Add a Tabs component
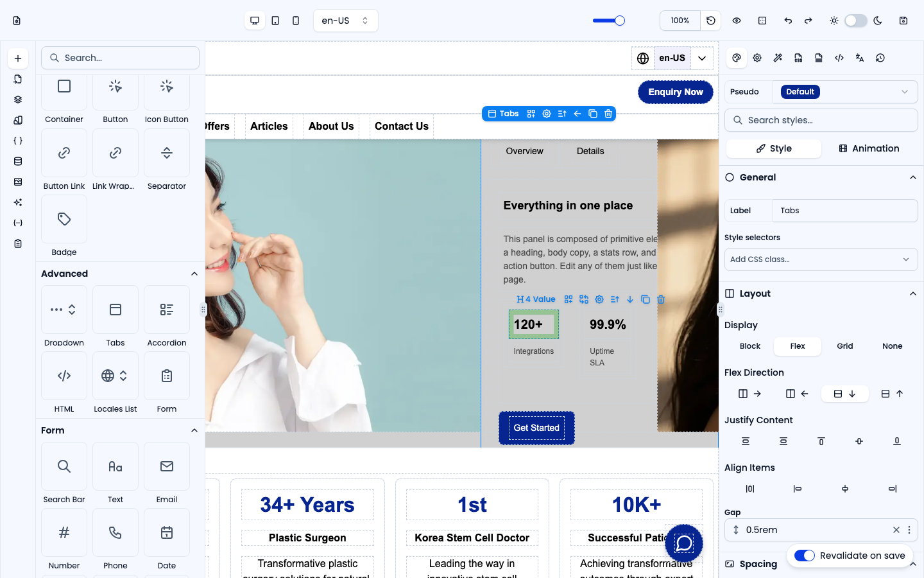 [x=116, y=310]
